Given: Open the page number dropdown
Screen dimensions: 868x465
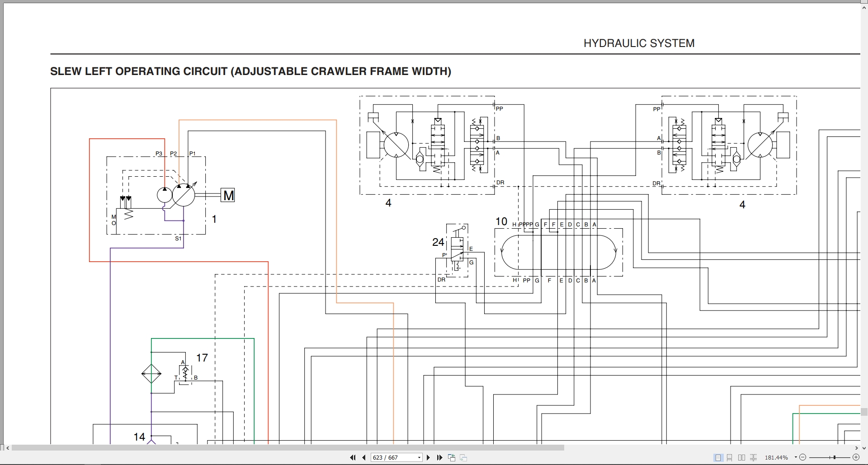Looking at the screenshot, I should [419, 457].
